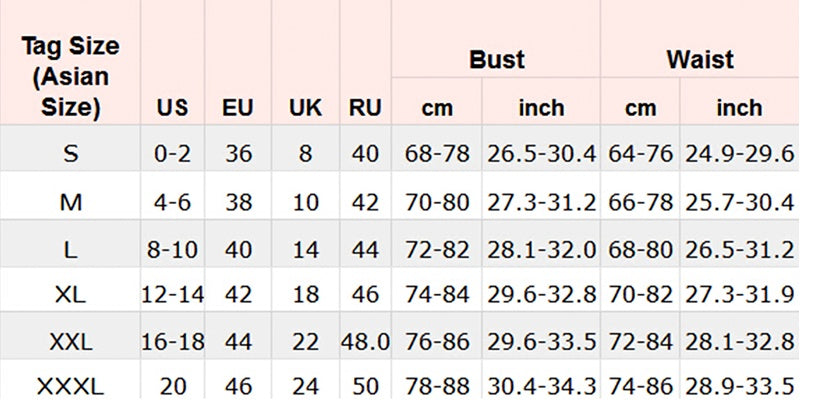Select the bust inch value "30.4-34.3"

point(541,386)
